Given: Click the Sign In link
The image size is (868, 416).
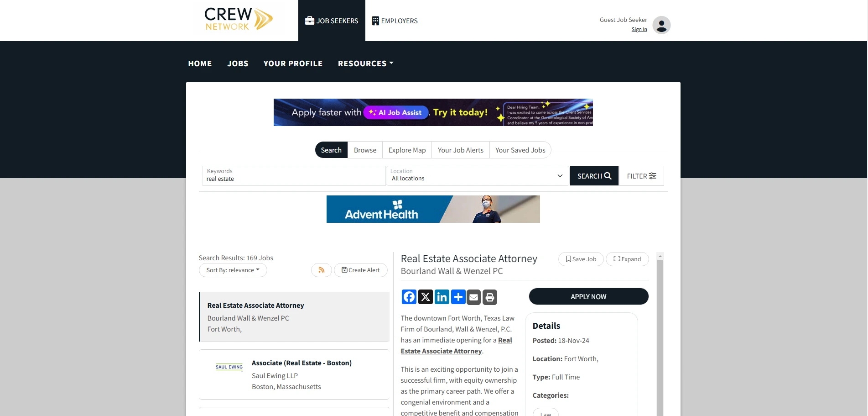Looking at the screenshot, I should (639, 29).
